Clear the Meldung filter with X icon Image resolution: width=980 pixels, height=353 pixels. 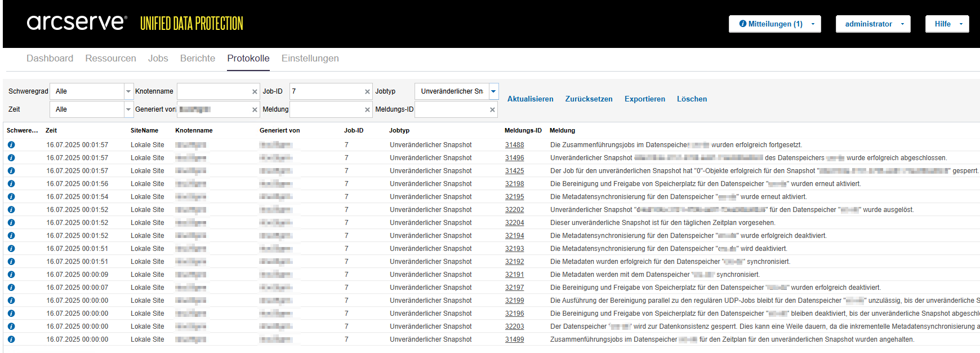[x=367, y=110]
